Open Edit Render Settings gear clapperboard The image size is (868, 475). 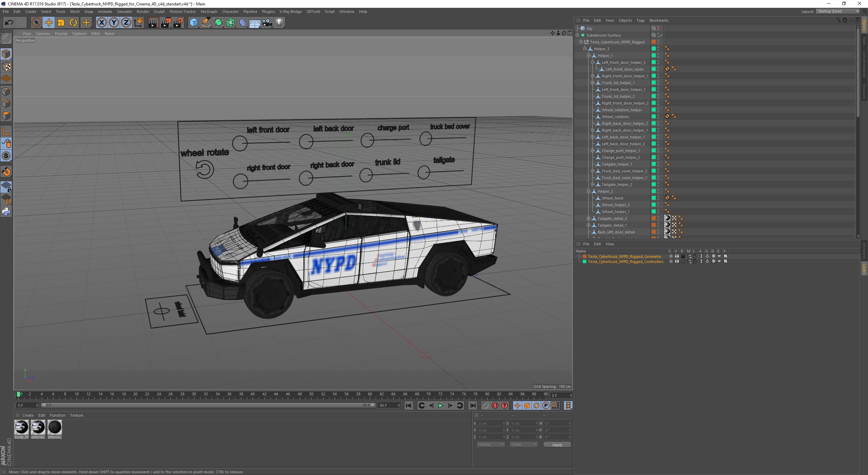coord(178,23)
